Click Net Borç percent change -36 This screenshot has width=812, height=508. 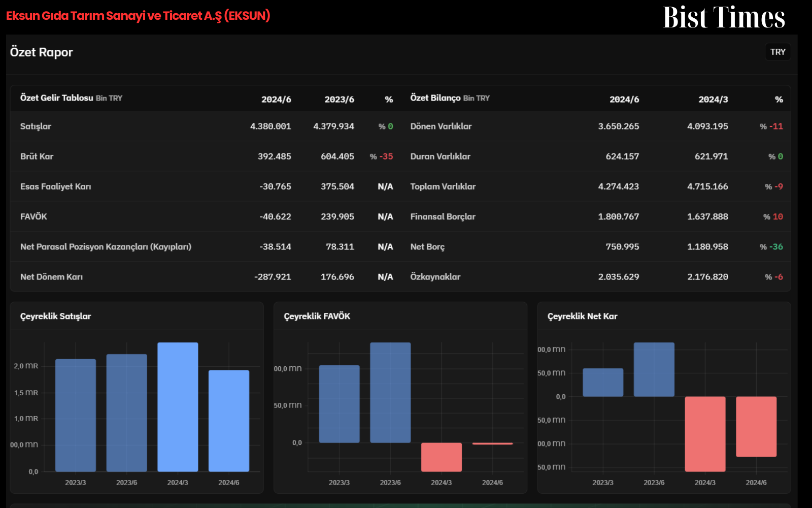pyautogui.click(x=771, y=247)
